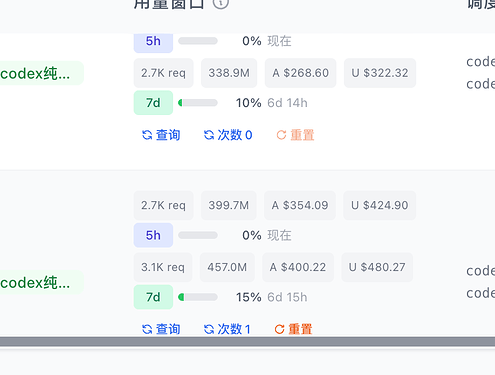Click the U $322.32 cost chip

pyautogui.click(x=380, y=73)
